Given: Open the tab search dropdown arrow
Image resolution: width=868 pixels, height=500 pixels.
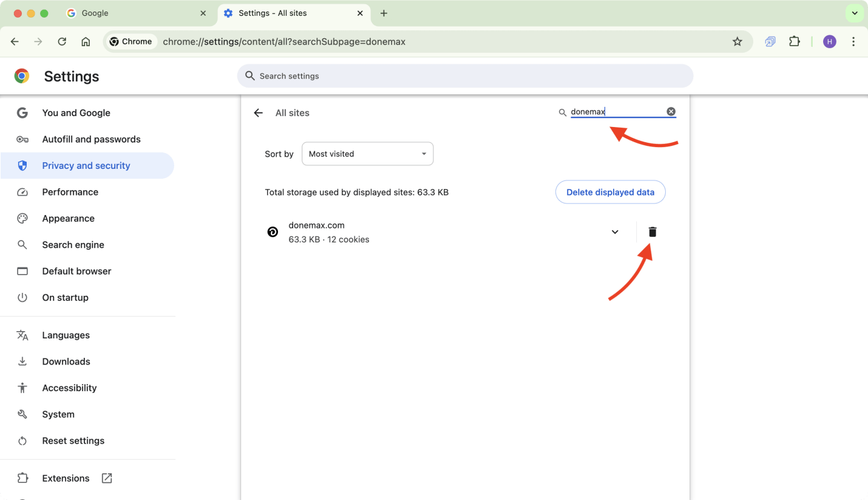Looking at the screenshot, I should pos(854,13).
